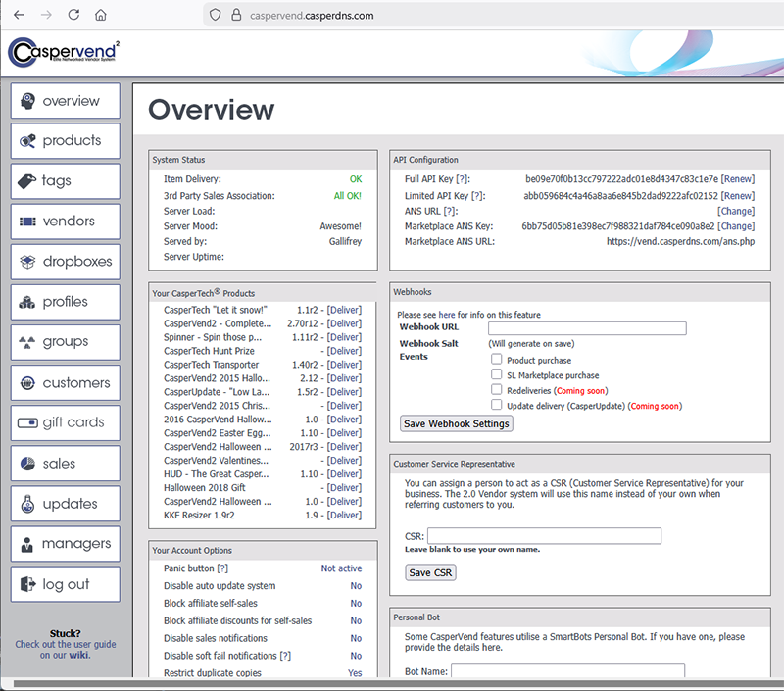Click the overview eye icon in sidebar
This screenshot has height=691, width=784.
[27, 101]
